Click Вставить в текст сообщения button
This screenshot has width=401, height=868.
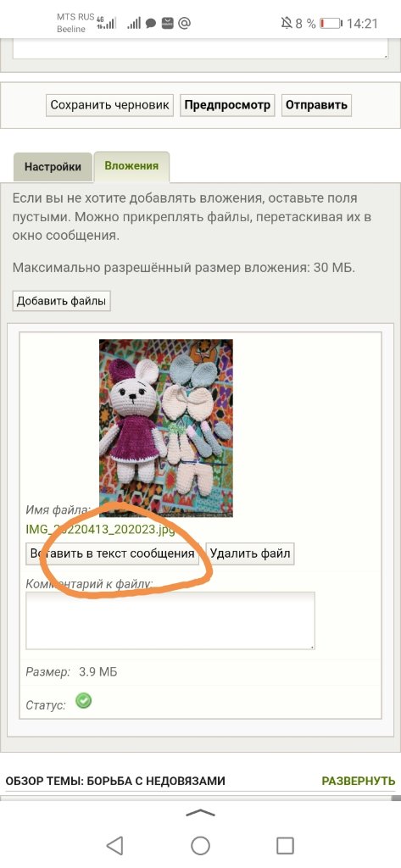click(113, 554)
